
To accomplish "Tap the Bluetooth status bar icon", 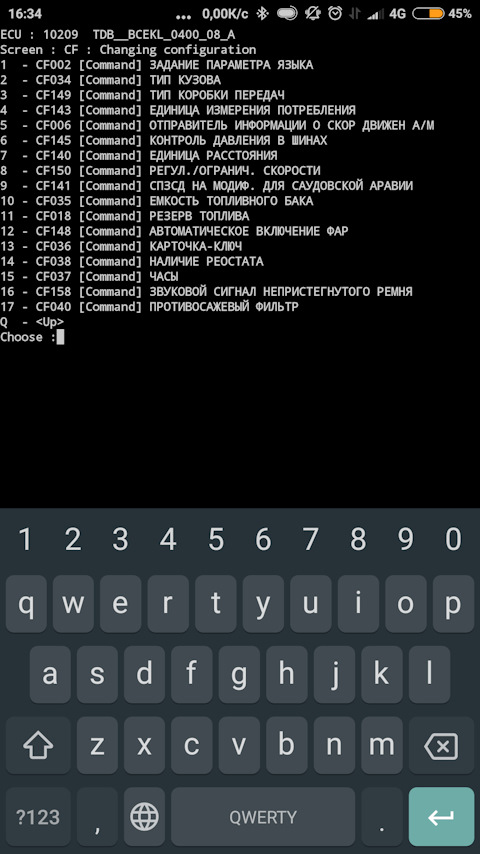I will click(263, 14).
